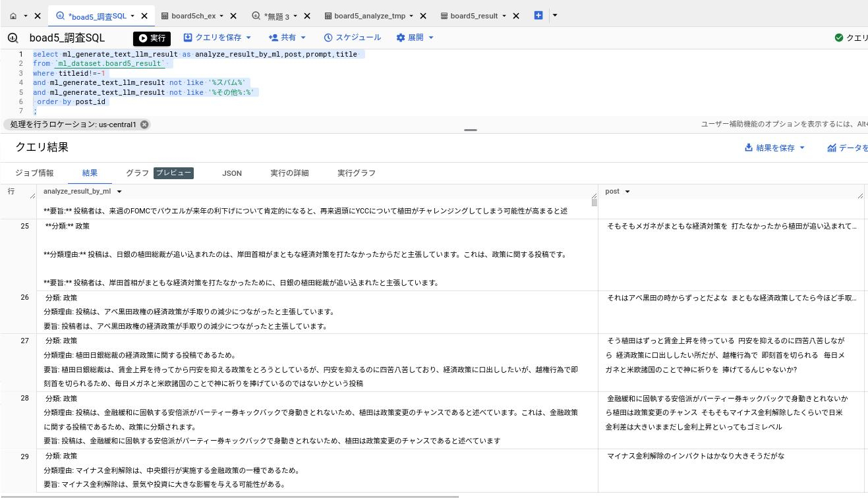Select row number 26
Screen dimensions: 868x498
tap(25, 298)
